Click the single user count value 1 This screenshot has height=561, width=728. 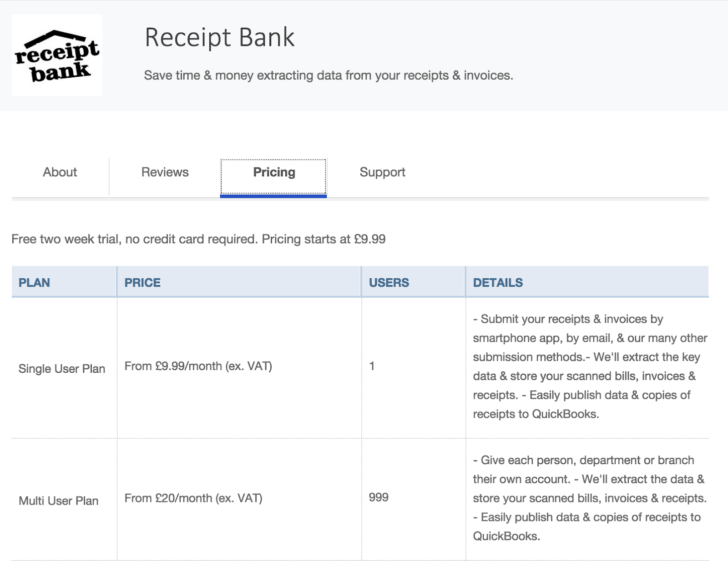pos(372,366)
